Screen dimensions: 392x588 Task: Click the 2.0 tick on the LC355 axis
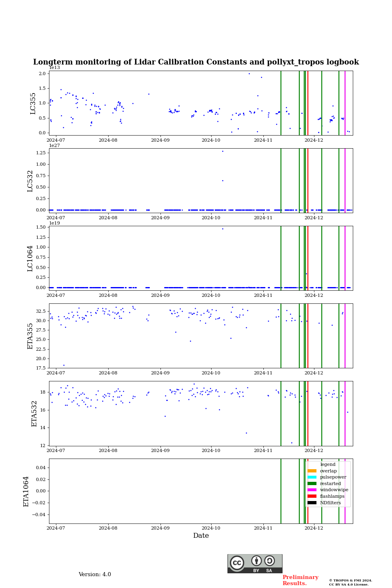pos(42,73)
